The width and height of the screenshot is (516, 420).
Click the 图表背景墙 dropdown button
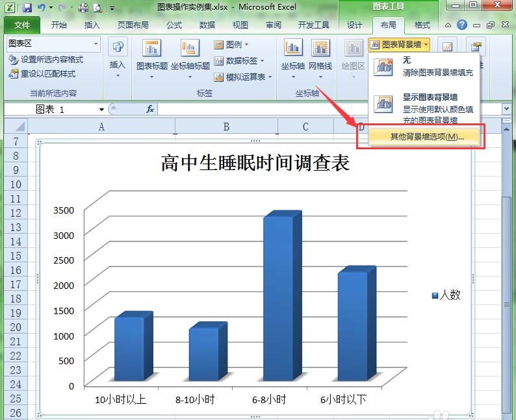coord(399,44)
